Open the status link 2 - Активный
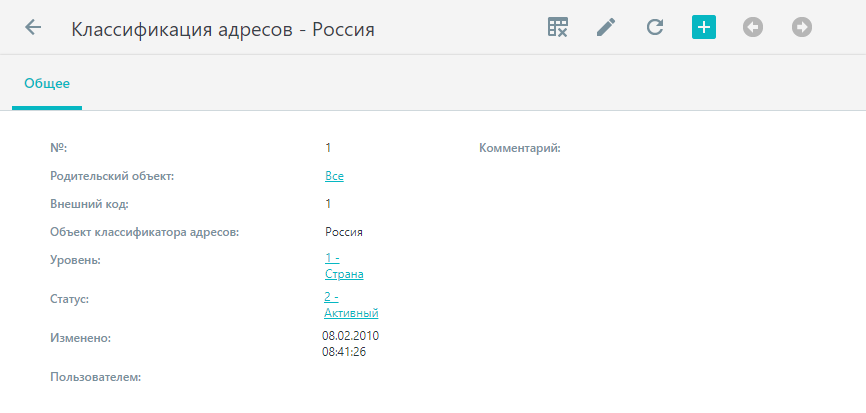The height and width of the screenshot is (413, 866). pos(351,305)
